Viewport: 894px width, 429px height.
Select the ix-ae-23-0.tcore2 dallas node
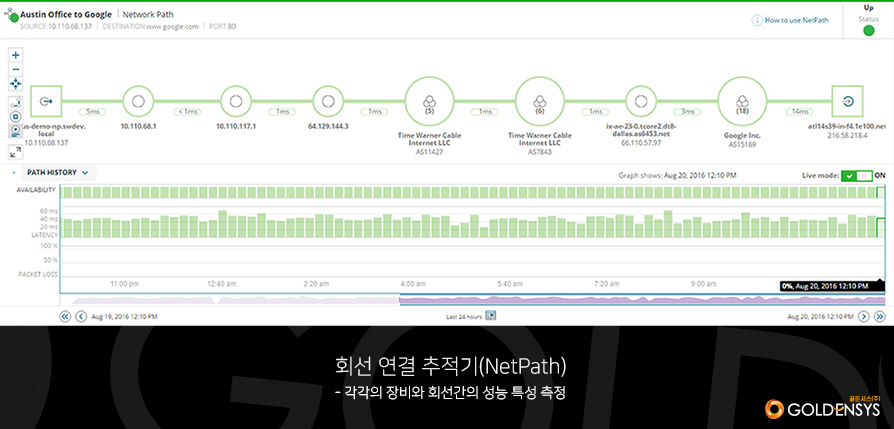(x=641, y=101)
